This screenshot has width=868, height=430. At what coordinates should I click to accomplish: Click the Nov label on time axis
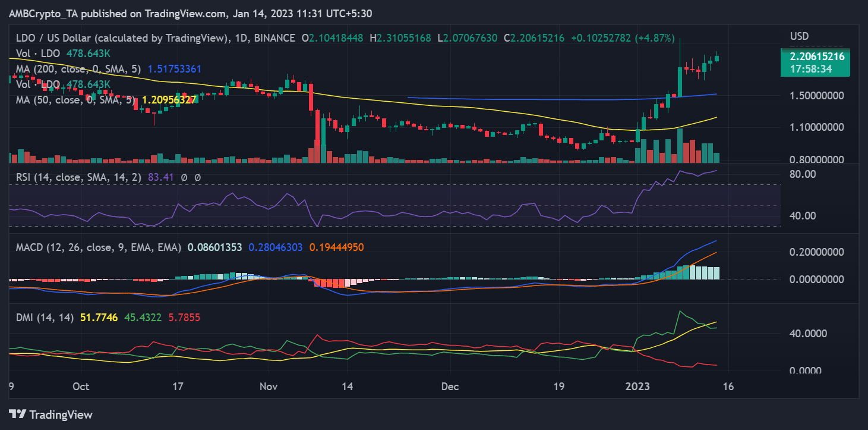click(x=269, y=387)
